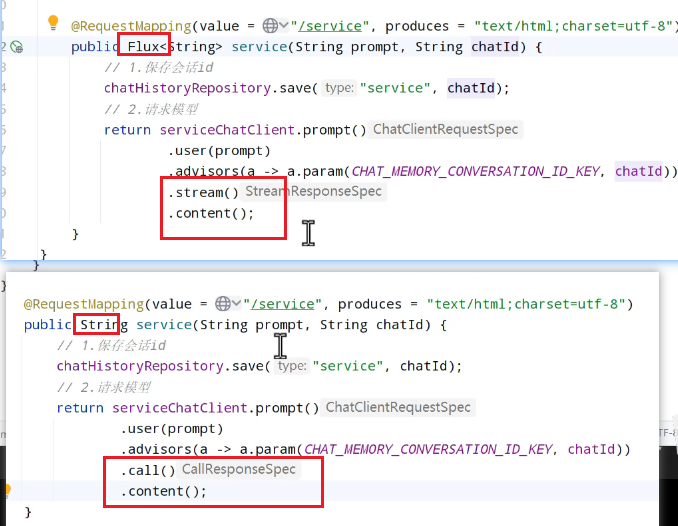
Task: Follow the "/service" link above the Flux<String> method
Action: point(330,26)
